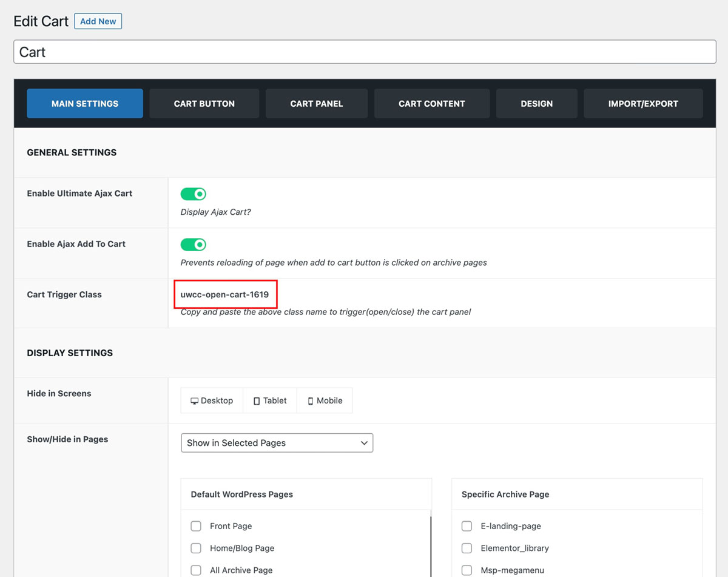This screenshot has width=728, height=577.
Task: Expand the Show in Selected Pages dropdown
Action: pos(277,443)
